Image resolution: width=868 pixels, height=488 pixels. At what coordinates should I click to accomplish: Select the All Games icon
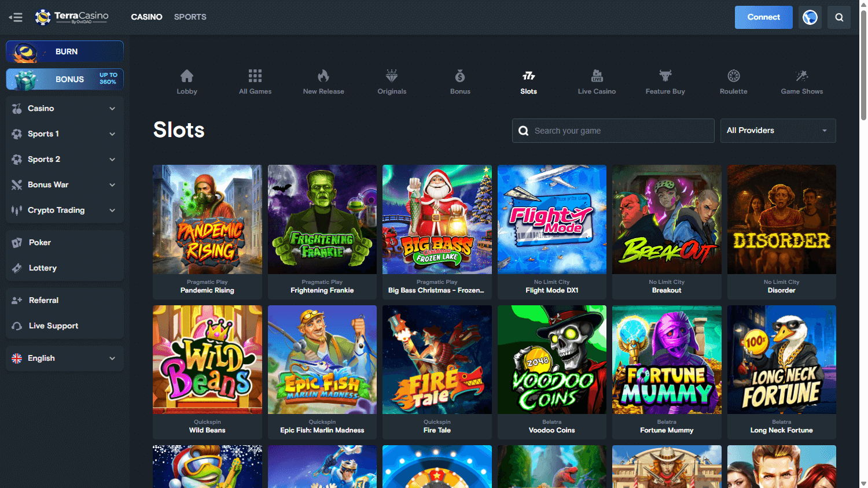[255, 81]
